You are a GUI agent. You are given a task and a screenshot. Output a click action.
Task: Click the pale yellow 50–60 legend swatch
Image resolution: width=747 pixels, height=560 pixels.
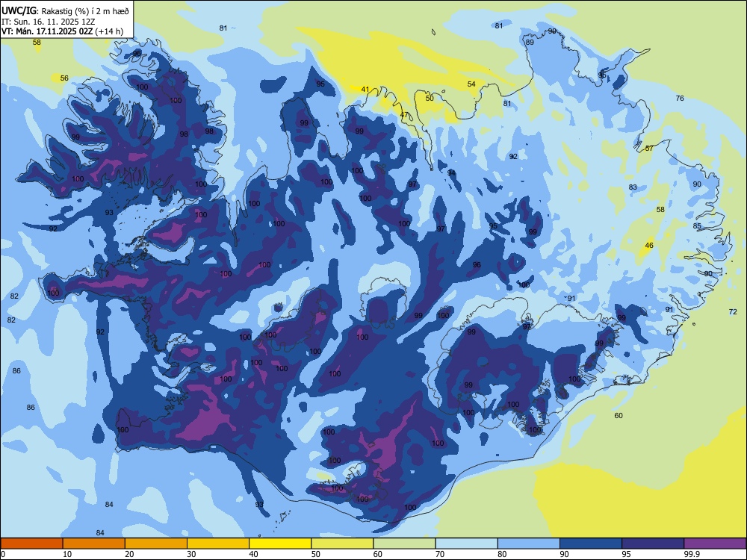342,544
